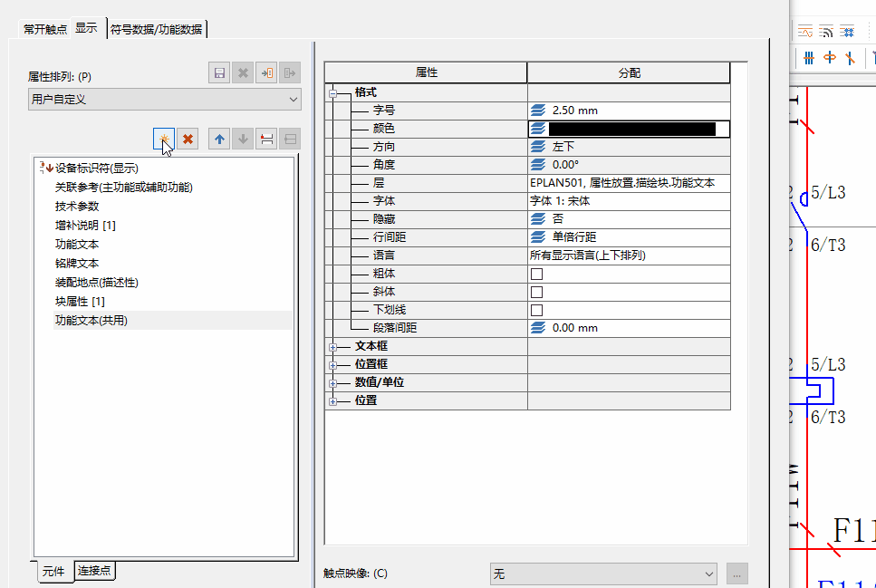876x588 pixels.
Task: Open the 触点映像 dropdown showing 无
Action: tap(603, 574)
